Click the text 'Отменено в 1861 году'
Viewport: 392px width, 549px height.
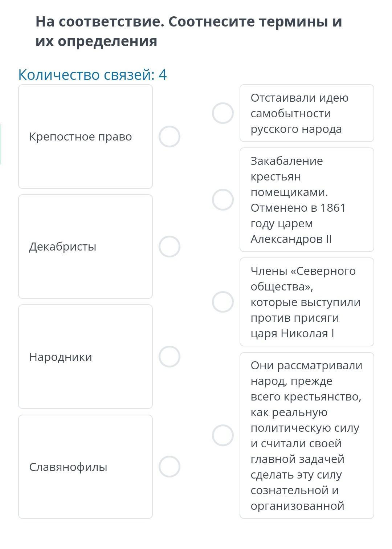pyautogui.click(x=298, y=215)
